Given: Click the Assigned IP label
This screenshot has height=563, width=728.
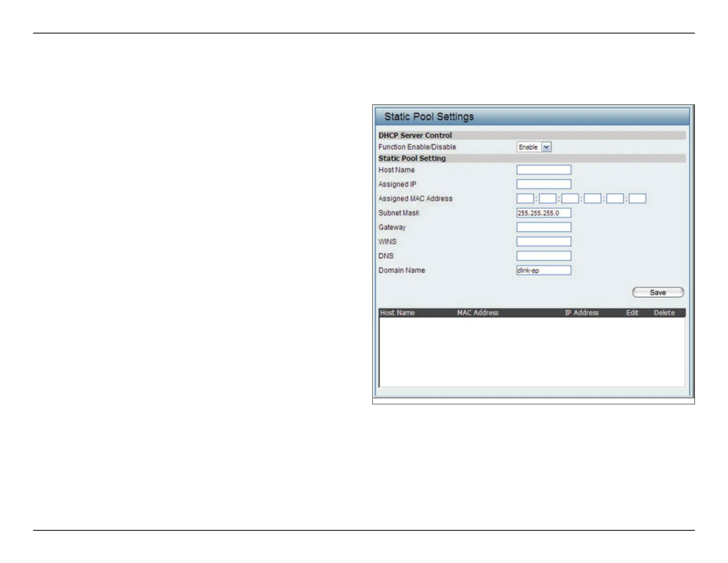Looking at the screenshot, I should tap(398, 184).
